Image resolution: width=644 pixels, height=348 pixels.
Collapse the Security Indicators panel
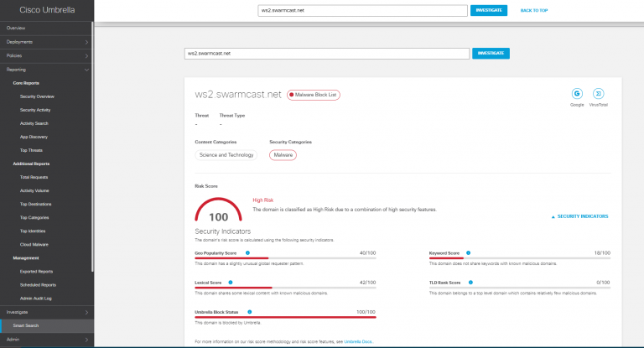pos(579,216)
